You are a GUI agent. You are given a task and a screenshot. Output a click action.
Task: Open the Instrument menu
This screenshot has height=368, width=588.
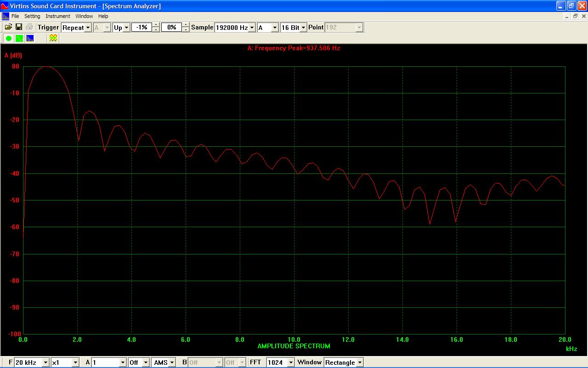pos(58,16)
